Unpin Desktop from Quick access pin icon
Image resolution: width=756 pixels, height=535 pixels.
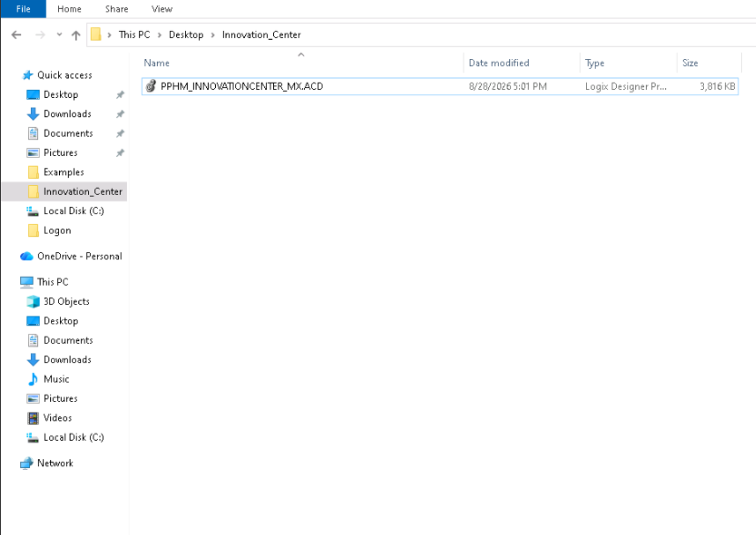[120, 94]
